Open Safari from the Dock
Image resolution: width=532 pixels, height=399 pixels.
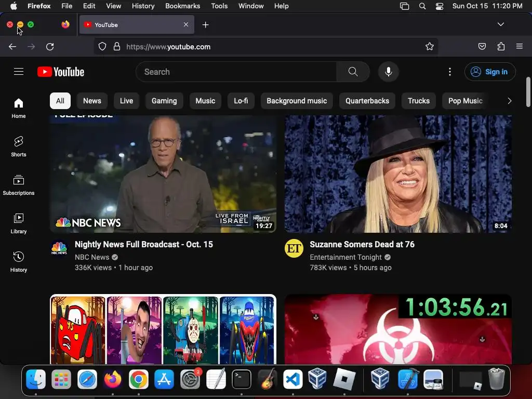[87, 379]
